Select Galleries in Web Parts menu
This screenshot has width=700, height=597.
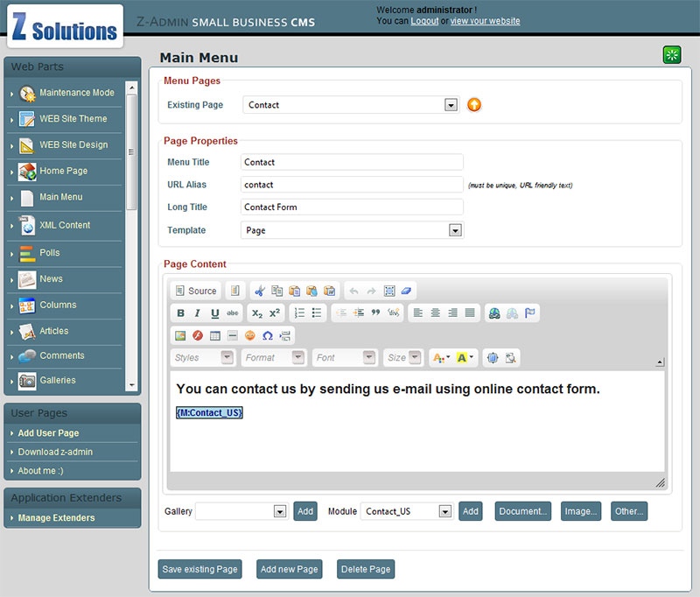point(58,381)
